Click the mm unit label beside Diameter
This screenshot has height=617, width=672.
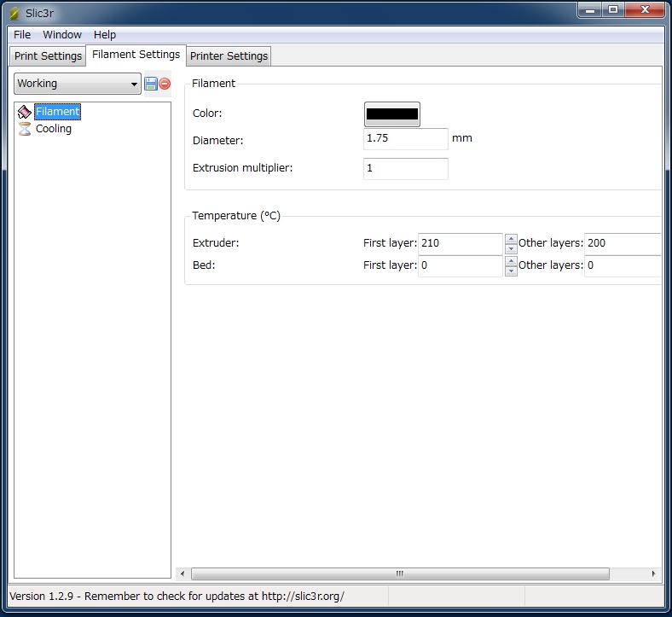(x=462, y=138)
